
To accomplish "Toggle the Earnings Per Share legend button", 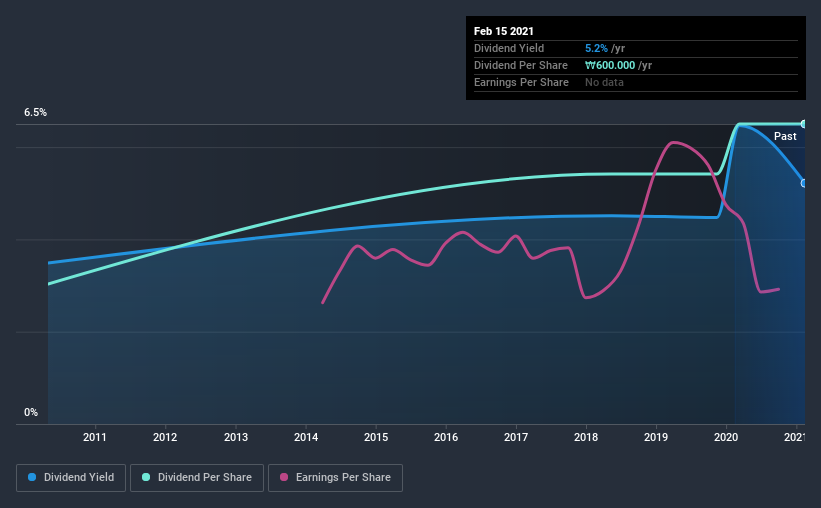I will 336,478.
